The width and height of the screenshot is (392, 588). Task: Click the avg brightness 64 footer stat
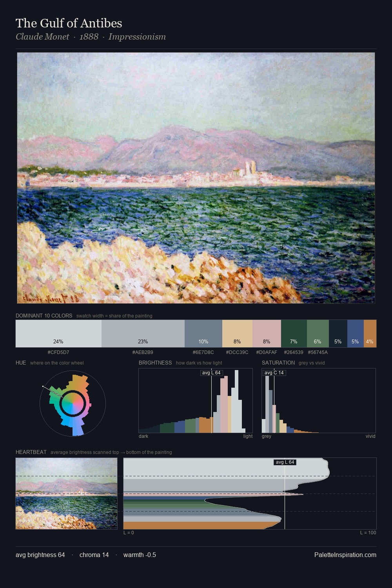click(x=40, y=555)
